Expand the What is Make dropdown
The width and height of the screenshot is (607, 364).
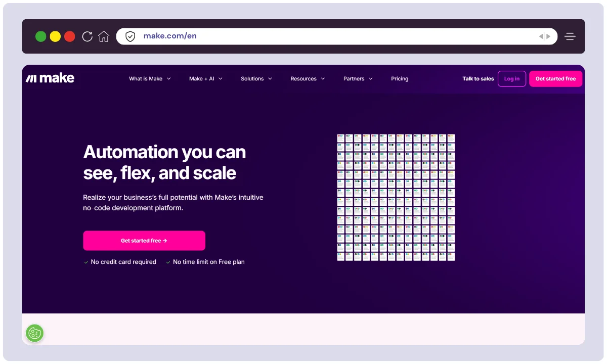(x=150, y=79)
